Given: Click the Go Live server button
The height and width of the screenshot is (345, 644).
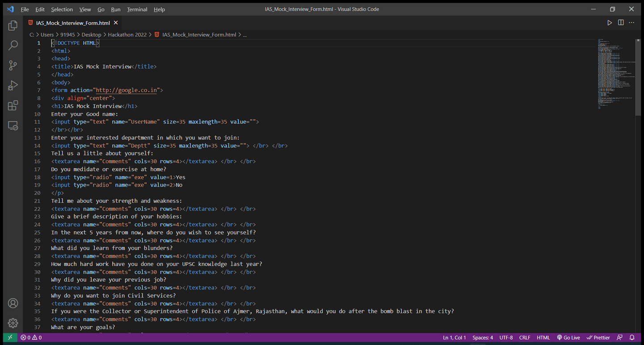Looking at the screenshot, I should point(568,337).
